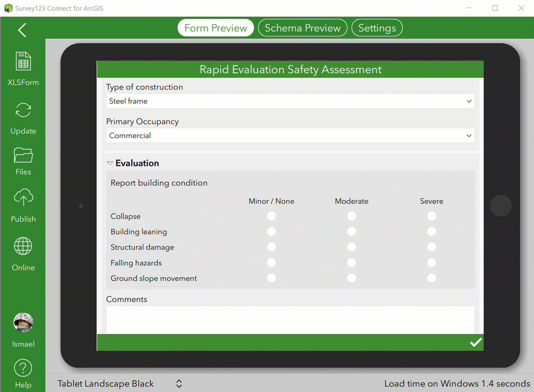Click the Update refresh icon
The height and width of the screenshot is (392, 534).
(23, 110)
